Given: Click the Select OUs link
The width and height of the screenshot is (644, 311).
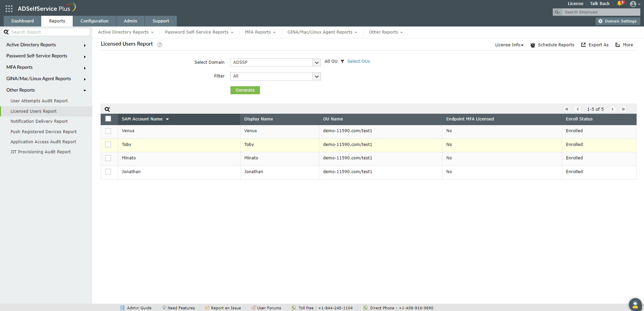Looking at the screenshot, I should [x=358, y=61].
